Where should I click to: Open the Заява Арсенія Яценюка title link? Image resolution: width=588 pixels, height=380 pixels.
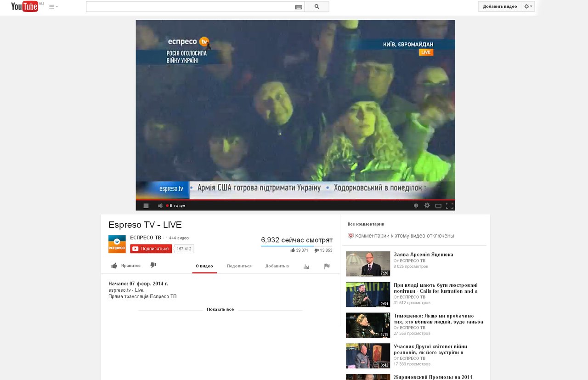(424, 255)
